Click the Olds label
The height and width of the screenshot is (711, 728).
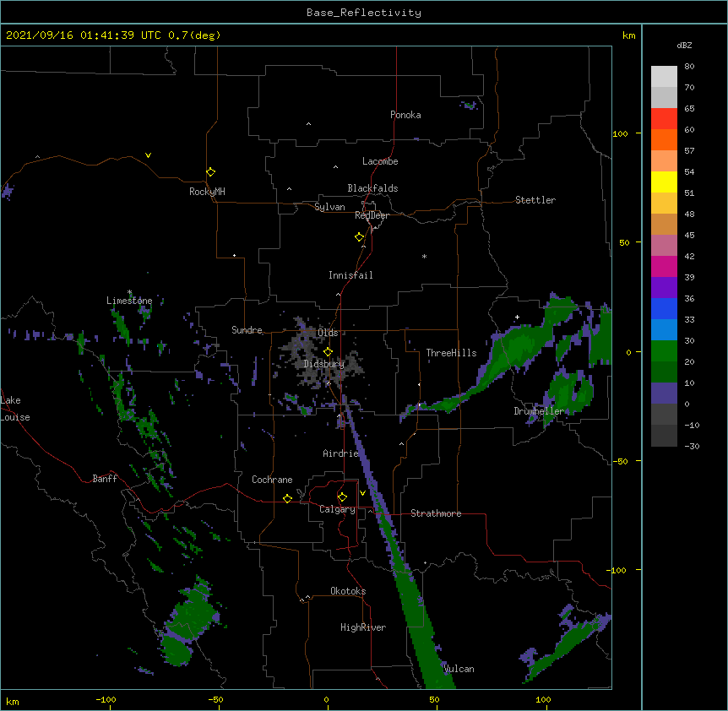pos(328,333)
